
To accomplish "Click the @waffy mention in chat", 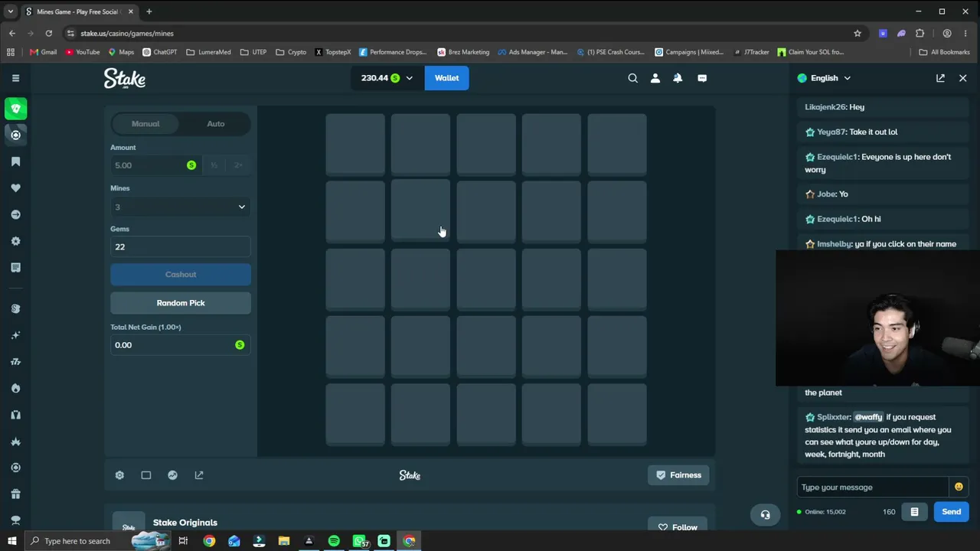I will pyautogui.click(x=868, y=417).
